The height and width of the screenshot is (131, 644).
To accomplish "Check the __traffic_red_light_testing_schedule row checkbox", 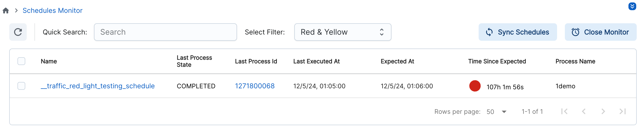I will [x=22, y=86].
